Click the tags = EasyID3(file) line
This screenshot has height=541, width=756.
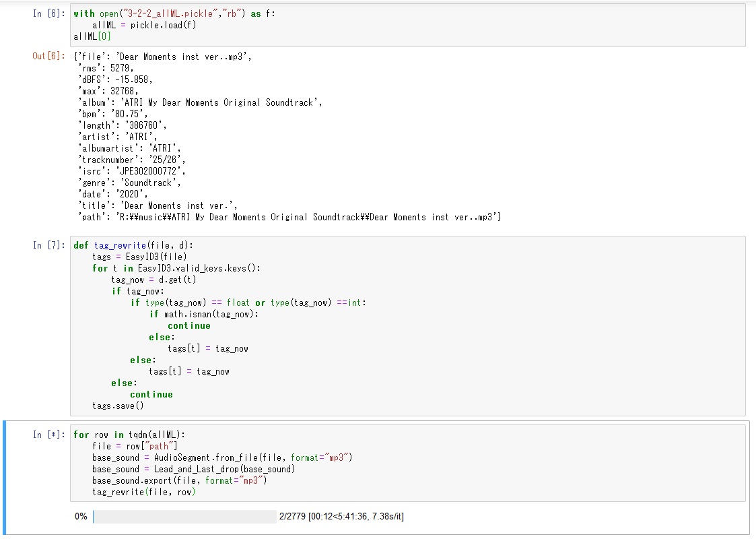click(x=139, y=257)
